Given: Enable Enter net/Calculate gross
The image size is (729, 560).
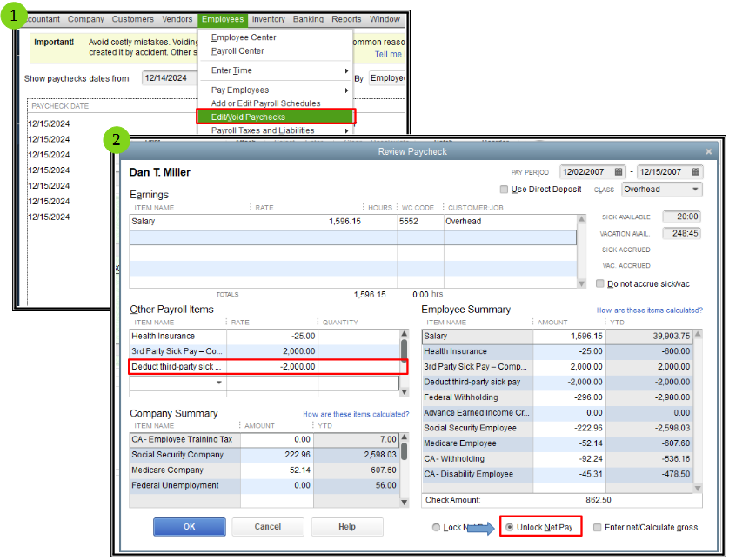Looking at the screenshot, I should click(x=598, y=527).
